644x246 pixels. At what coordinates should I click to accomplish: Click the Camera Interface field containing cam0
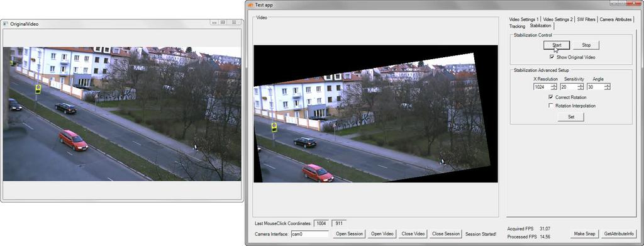(310, 233)
